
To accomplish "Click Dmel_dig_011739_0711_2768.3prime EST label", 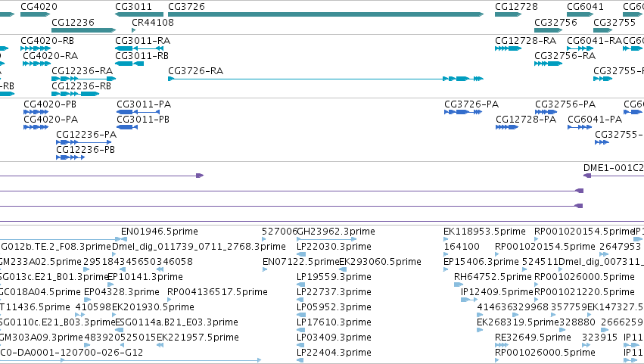I will 199,247.
